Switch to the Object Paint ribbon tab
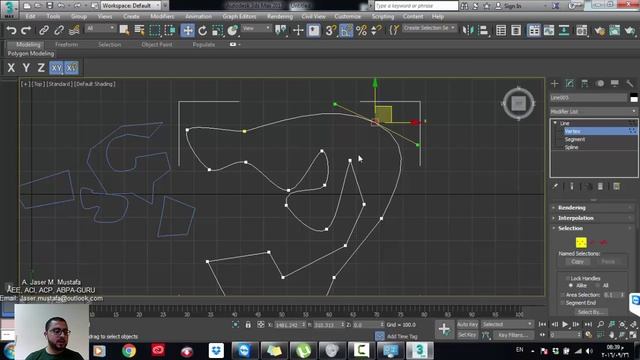The image size is (640, 360). 157,44
